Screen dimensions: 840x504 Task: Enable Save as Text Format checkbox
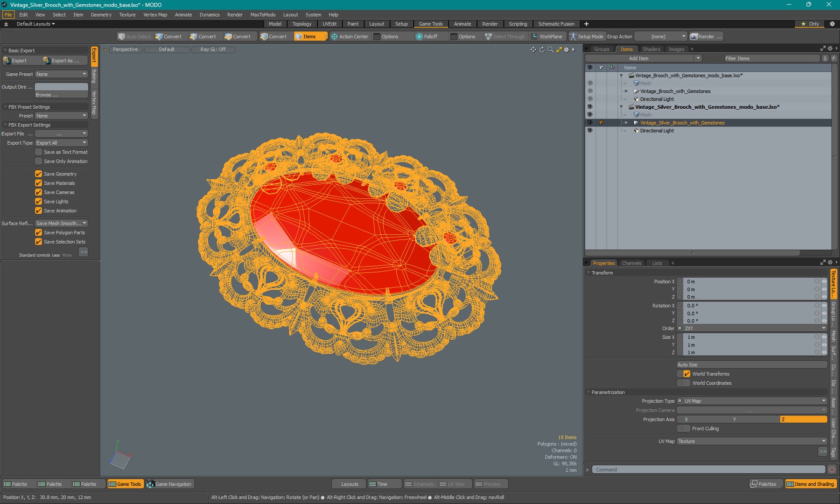click(x=39, y=152)
